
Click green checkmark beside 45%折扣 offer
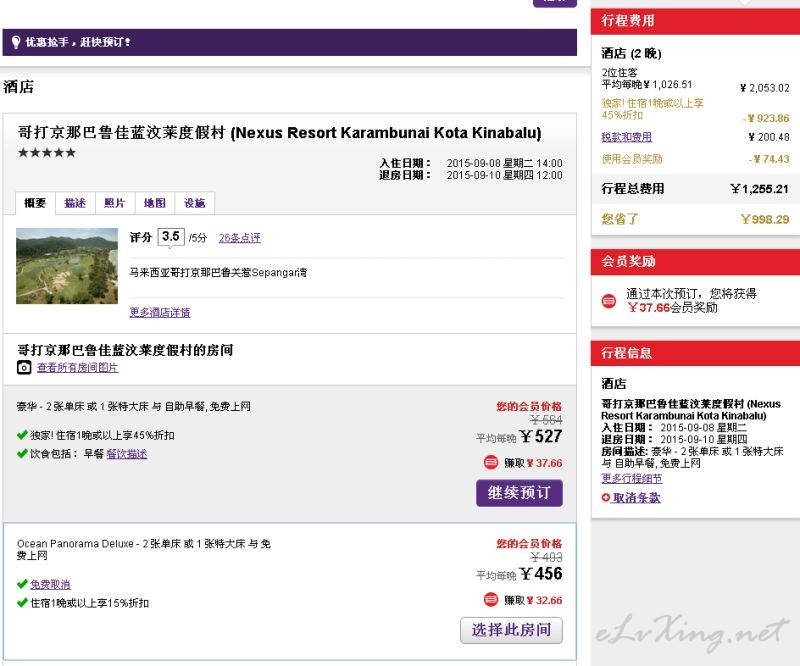tap(22, 435)
